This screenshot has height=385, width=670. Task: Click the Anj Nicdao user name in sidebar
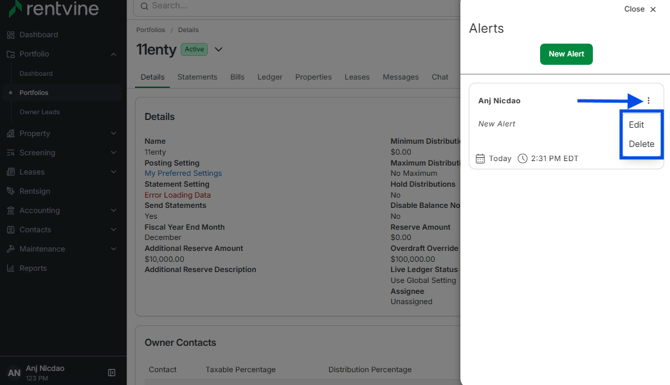pyautogui.click(x=45, y=368)
